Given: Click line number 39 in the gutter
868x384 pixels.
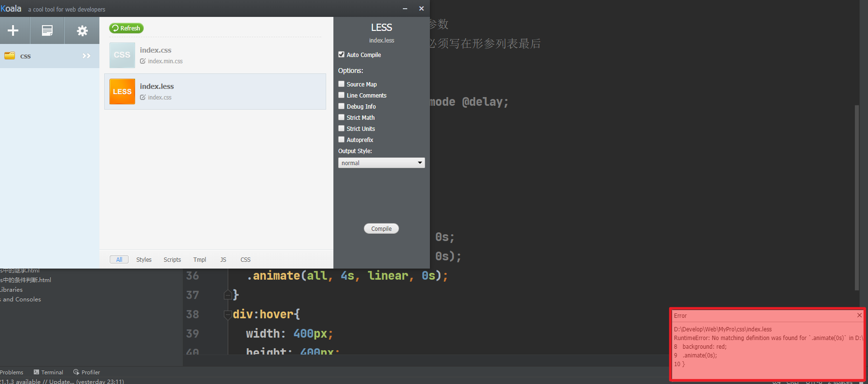Looking at the screenshot, I should tap(193, 334).
